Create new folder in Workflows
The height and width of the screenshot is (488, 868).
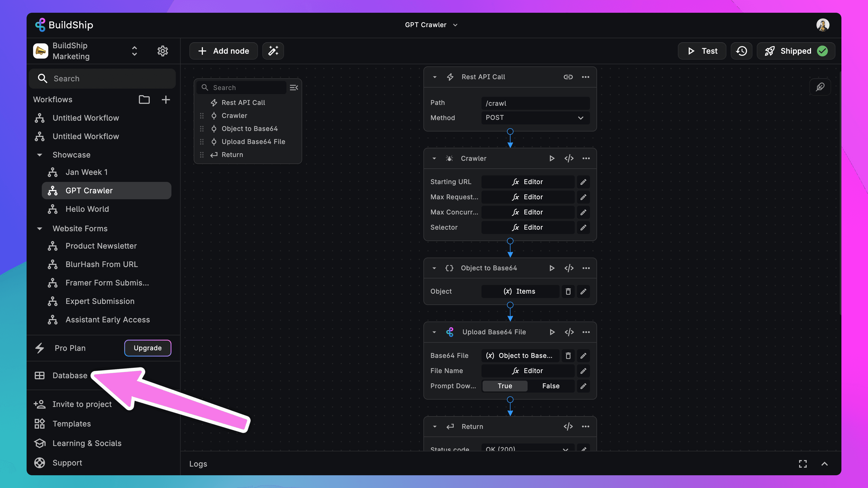pyautogui.click(x=144, y=99)
